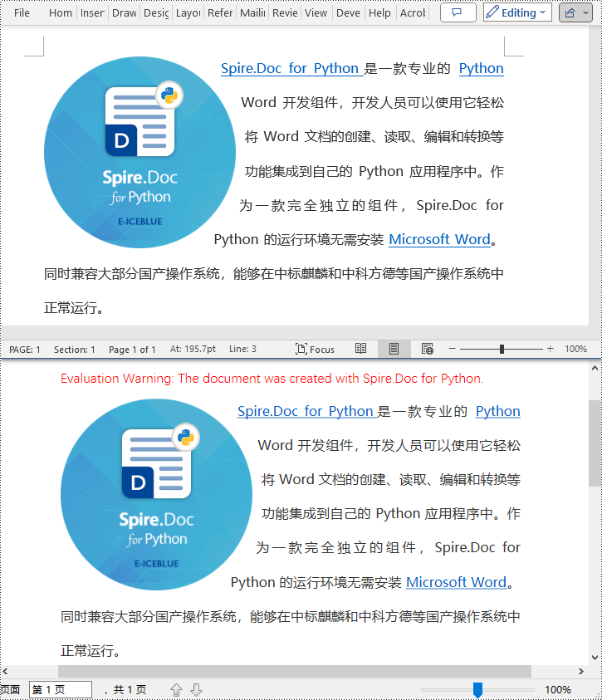
Task: Follow the lower 'Microsoft Word' hyperlink
Action: (457, 582)
